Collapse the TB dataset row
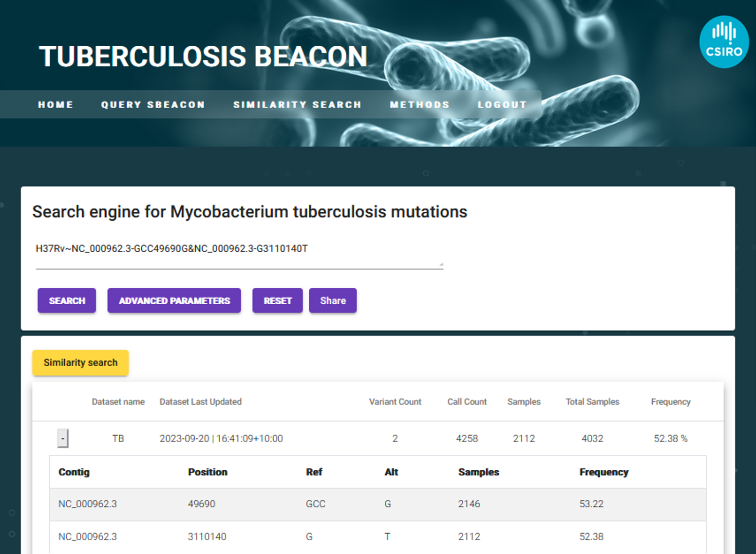Screen dimensions: 756x554 [63, 438]
